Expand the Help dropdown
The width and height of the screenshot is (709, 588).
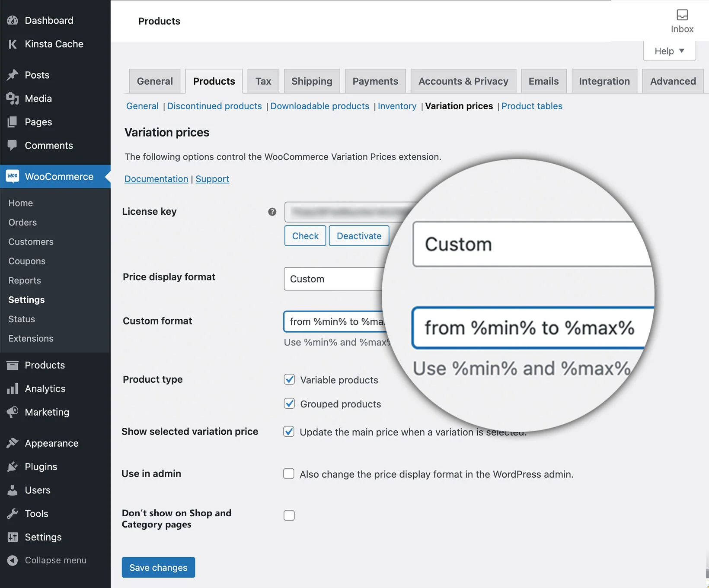[x=669, y=51]
